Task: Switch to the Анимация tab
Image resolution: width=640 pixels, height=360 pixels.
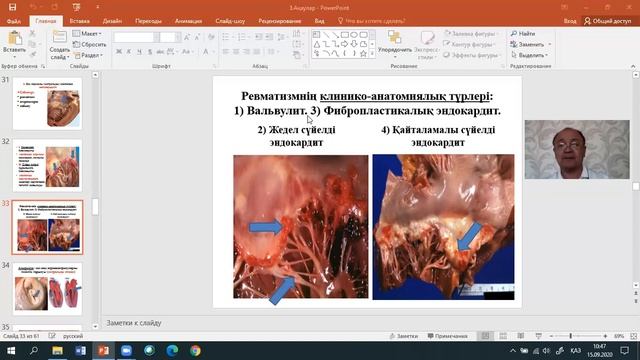Action: 188,21
